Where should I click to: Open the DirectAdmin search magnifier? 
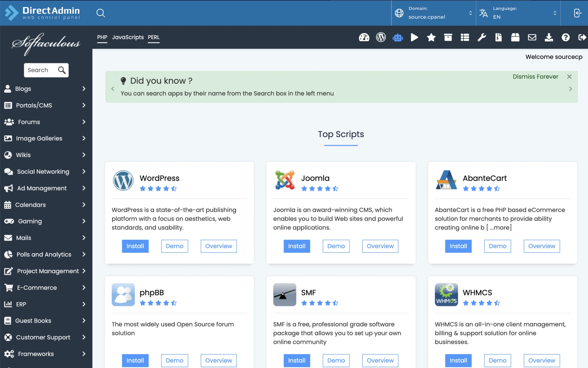click(100, 13)
